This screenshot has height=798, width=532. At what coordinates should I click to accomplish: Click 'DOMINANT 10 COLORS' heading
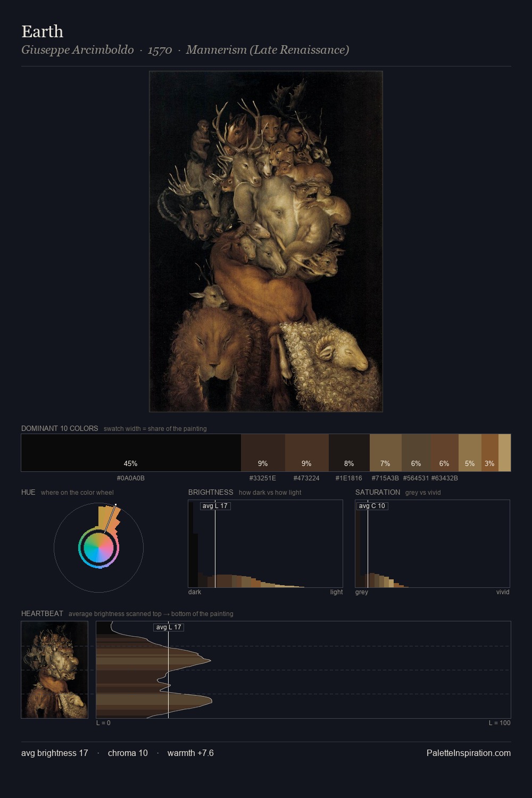click(60, 428)
